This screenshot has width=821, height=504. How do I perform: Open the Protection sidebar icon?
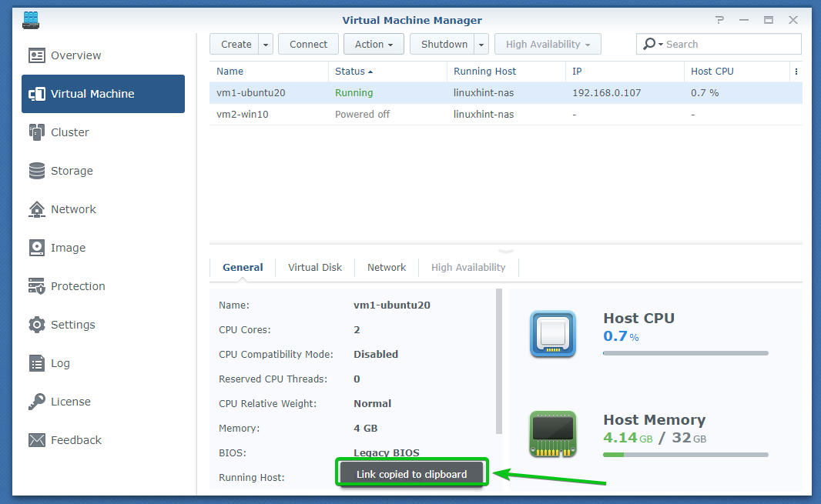pyautogui.click(x=37, y=286)
